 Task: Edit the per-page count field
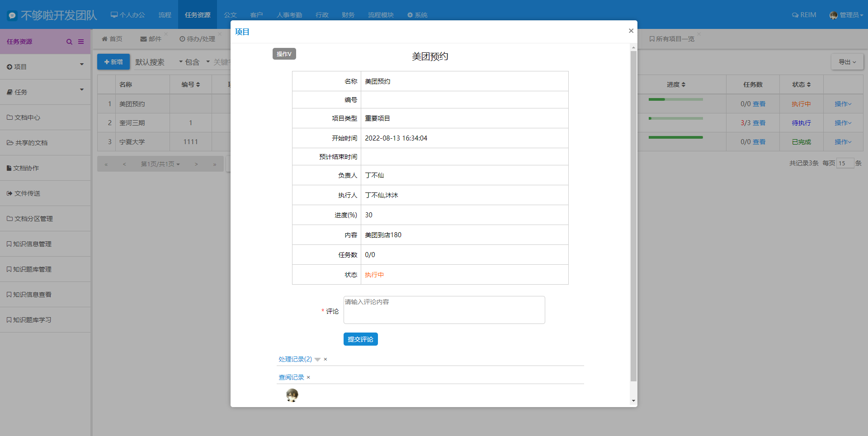(x=845, y=163)
